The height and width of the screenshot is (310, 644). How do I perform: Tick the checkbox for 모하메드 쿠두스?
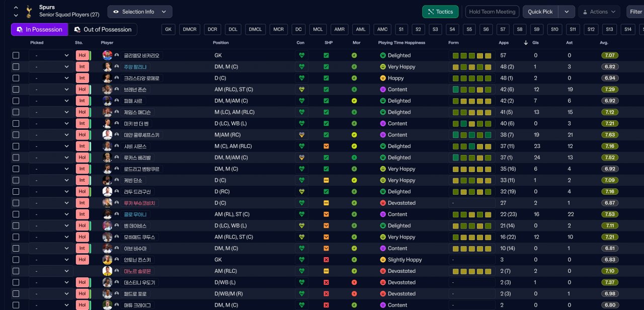(x=16, y=237)
